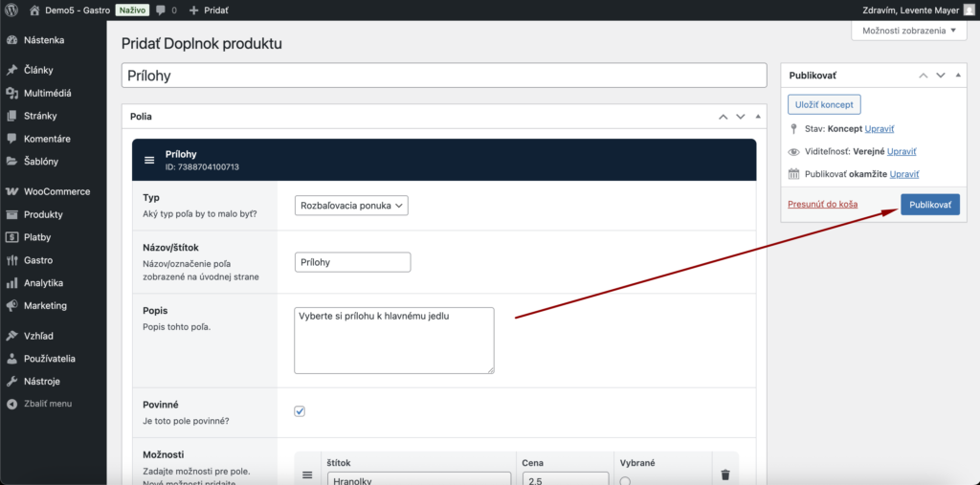
Task: Open WooCommerce menu in sidebar
Action: click(56, 191)
